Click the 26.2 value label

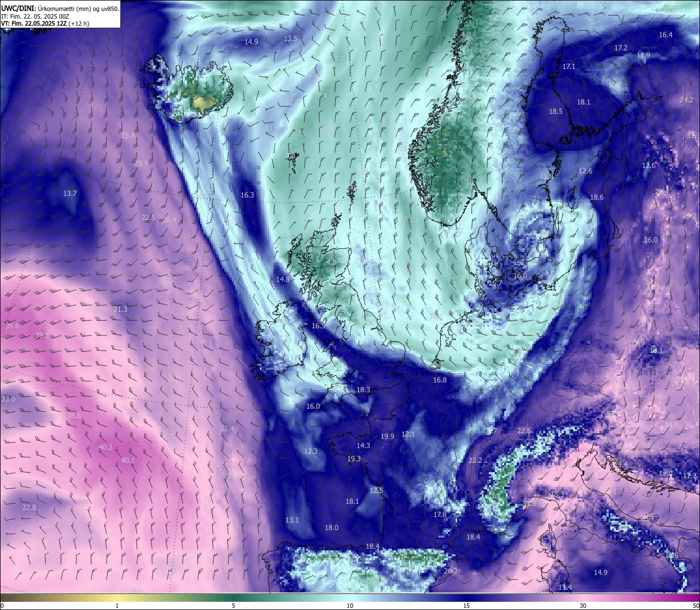[451, 571]
